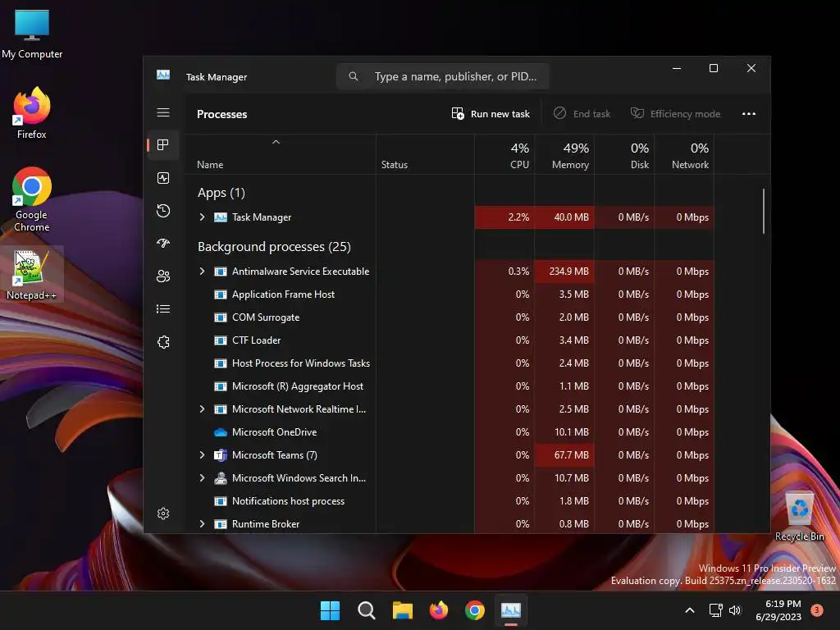Open the Performance page in the sidebar
Image resolution: width=840 pixels, height=630 pixels.
(x=163, y=178)
